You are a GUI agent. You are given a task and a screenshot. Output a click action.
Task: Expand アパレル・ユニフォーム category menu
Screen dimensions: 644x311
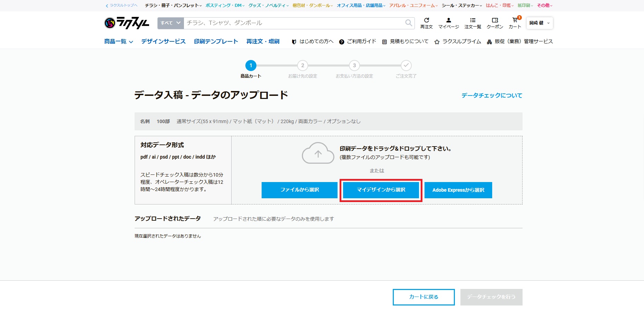[413, 6]
